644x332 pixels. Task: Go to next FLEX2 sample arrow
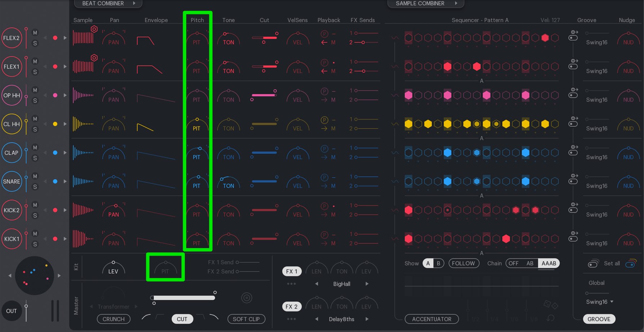click(x=65, y=38)
